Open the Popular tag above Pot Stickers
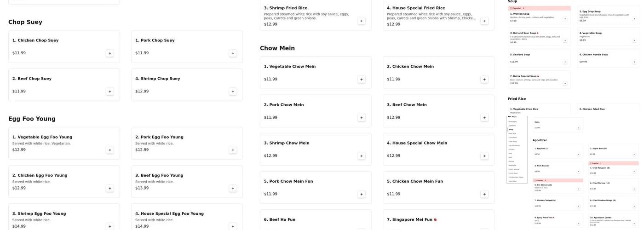Image resolution: width=644 pixels, height=230 pixels. (540, 180)
